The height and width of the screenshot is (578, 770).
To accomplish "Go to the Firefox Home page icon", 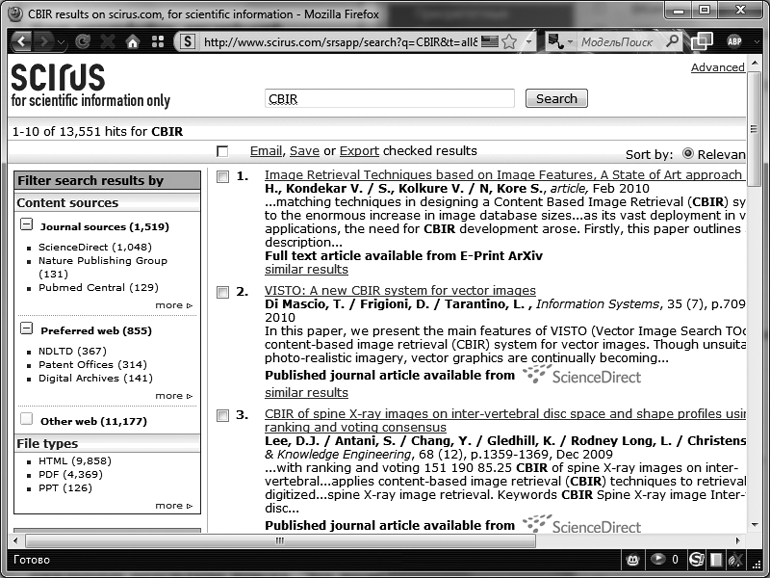I will [x=131, y=42].
